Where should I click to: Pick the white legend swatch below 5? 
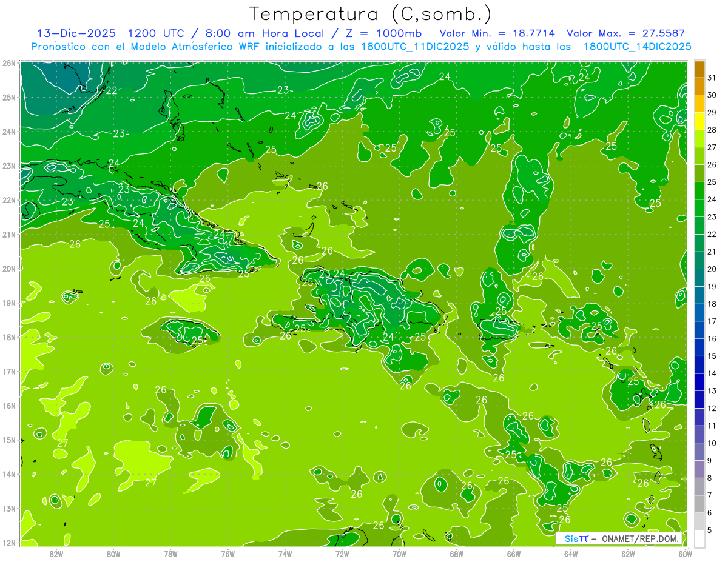click(x=699, y=538)
